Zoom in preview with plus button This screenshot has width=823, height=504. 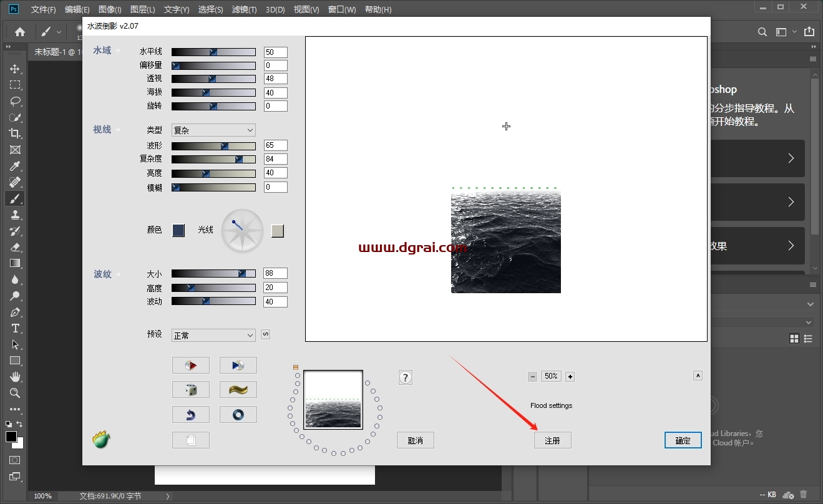tap(570, 377)
